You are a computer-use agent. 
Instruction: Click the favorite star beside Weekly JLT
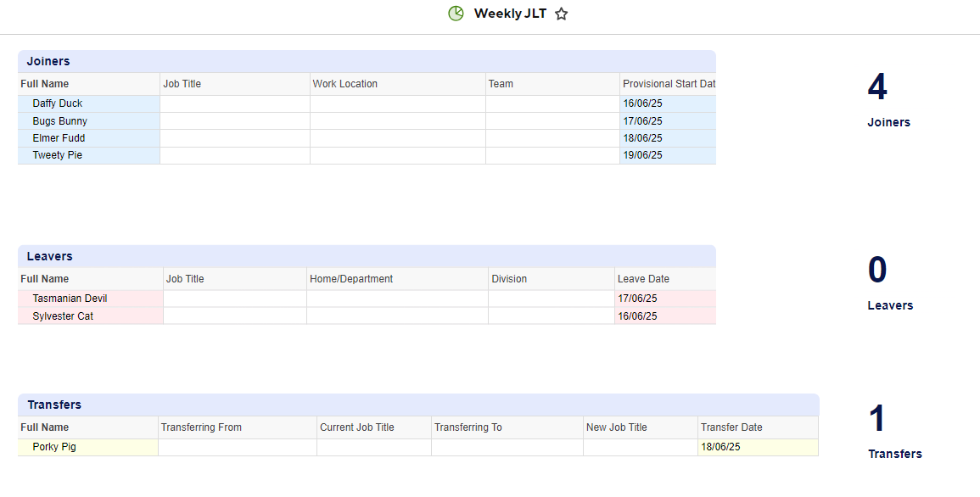(x=561, y=14)
